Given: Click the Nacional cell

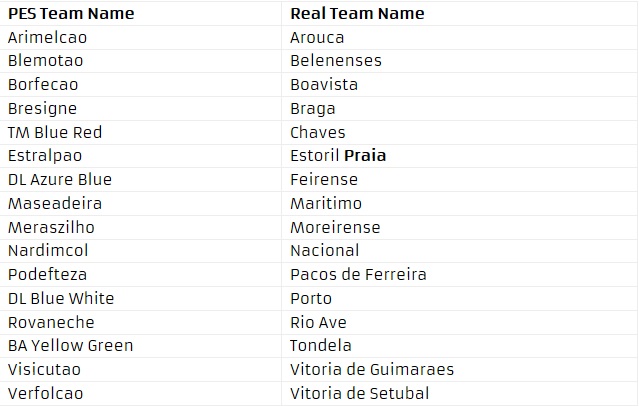Looking at the screenshot, I should pos(325,250).
